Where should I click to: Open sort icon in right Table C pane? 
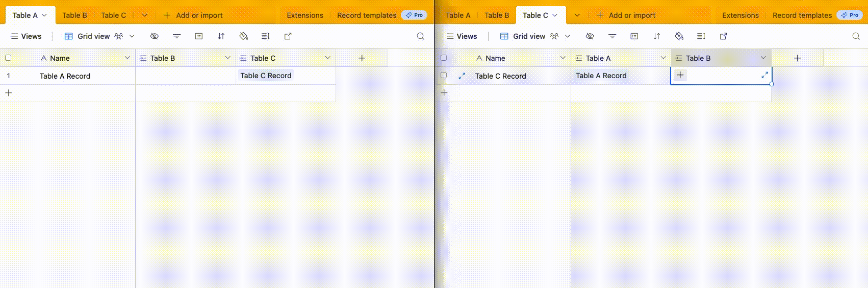tap(657, 36)
